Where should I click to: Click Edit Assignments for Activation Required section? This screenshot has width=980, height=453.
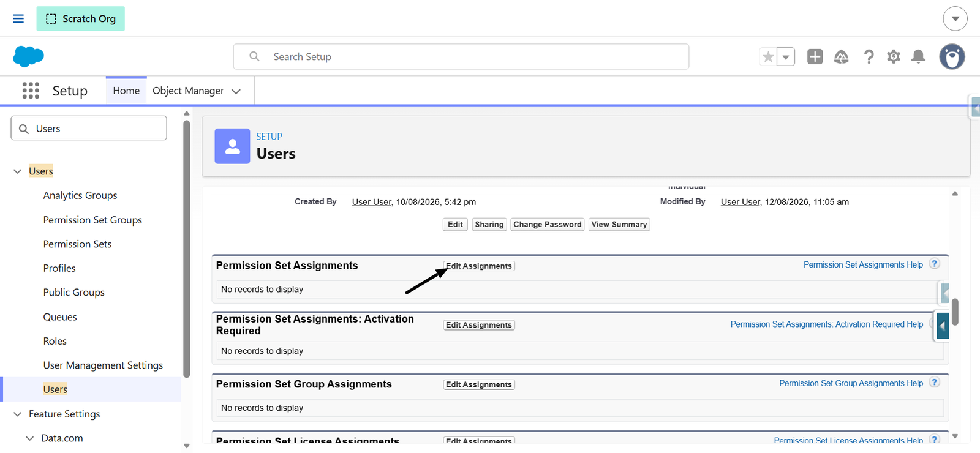point(479,325)
